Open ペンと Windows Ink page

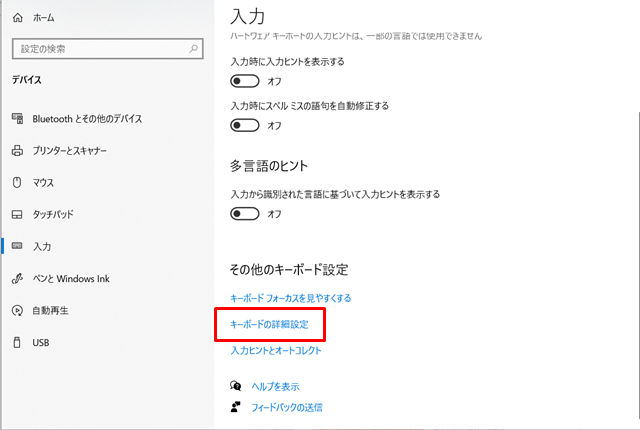pos(71,279)
